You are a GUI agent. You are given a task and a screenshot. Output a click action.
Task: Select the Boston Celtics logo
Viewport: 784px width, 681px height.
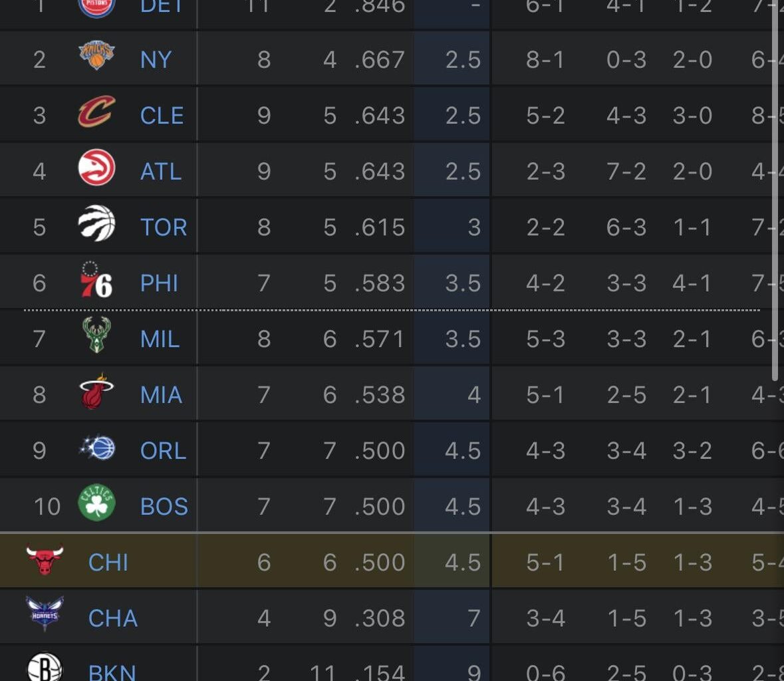click(x=96, y=505)
